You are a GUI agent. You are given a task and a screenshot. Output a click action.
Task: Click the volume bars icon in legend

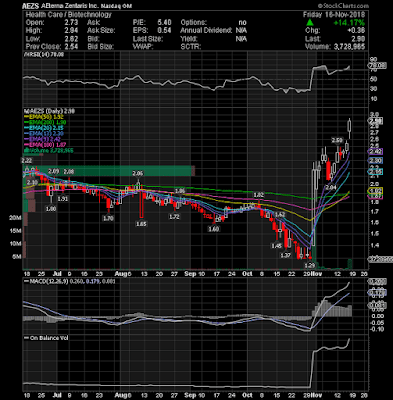(25, 151)
